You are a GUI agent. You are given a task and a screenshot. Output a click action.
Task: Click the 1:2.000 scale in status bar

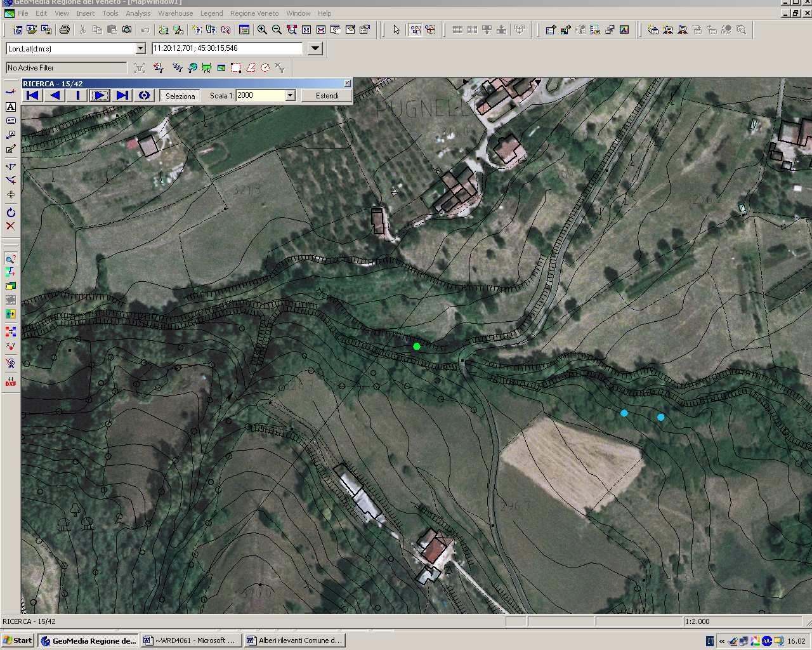697,621
